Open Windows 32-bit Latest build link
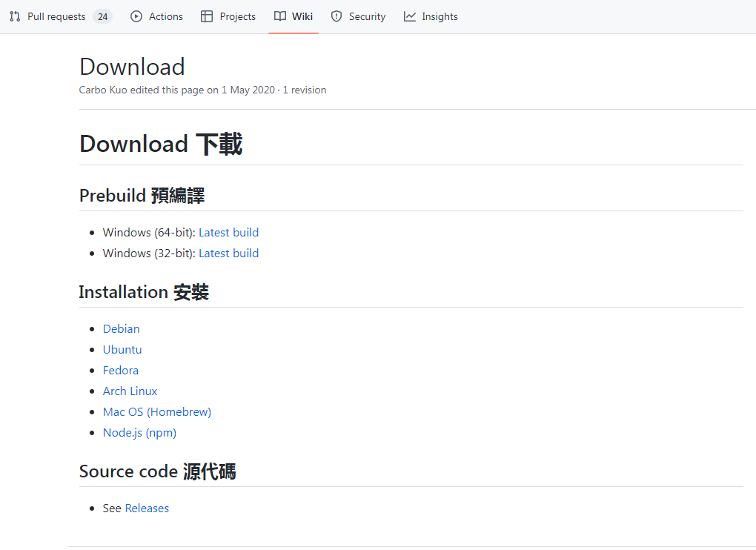This screenshot has width=756, height=550. click(228, 253)
